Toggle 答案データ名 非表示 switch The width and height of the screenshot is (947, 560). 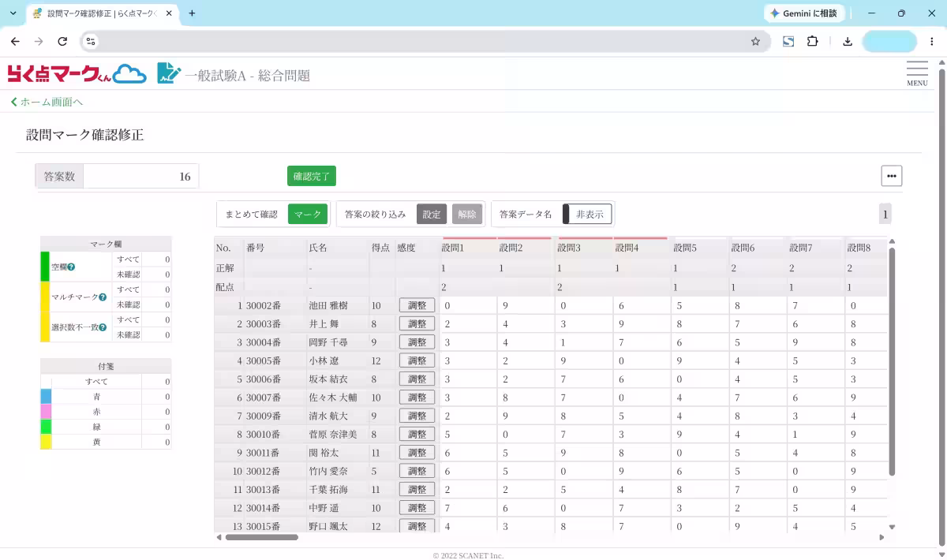point(587,214)
